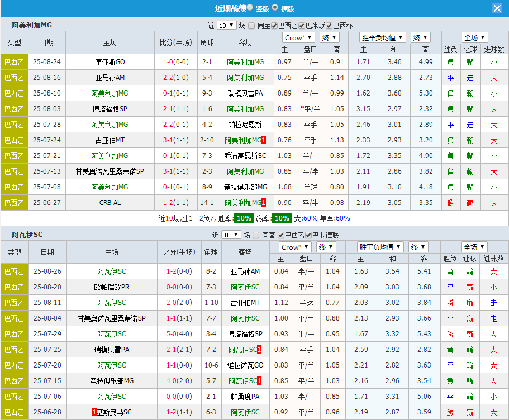Open the 阿瓦伊SC team link in 25-08-26 row
The height and width of the screenshot is (420, 509).
[x=111, y=271]
